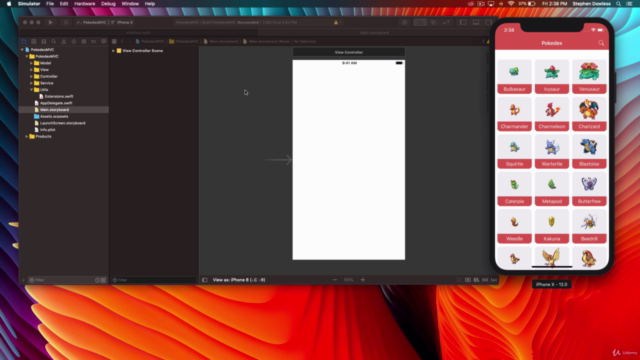The image size is (640, 360).
Task: Open the Simulator app menu
Action: pos(29,4)
